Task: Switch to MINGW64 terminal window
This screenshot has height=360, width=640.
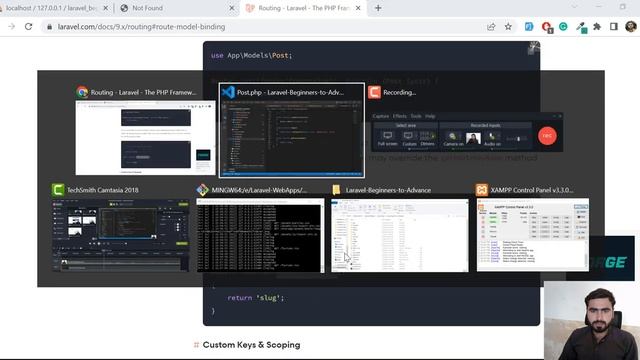Action: 260,235
